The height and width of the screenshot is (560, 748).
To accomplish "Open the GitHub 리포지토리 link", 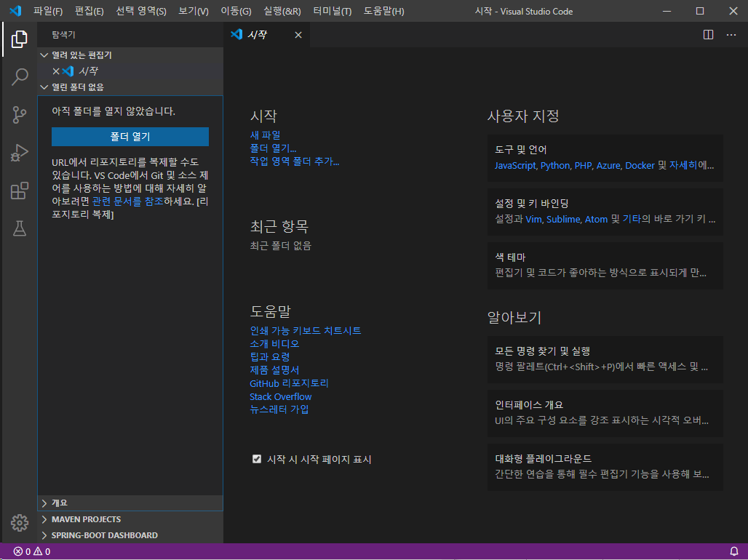I will pos(289,383).
